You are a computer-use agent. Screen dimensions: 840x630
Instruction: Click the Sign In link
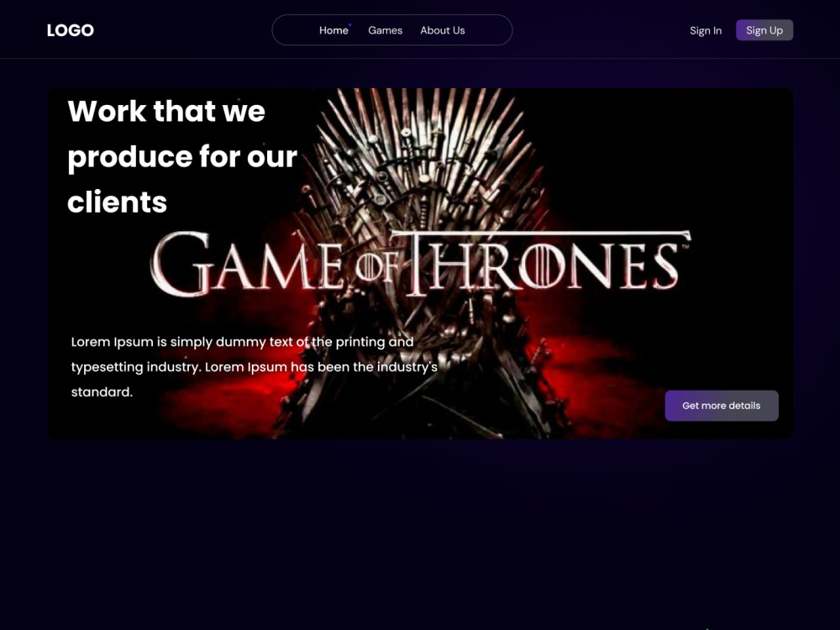(705, 30)
